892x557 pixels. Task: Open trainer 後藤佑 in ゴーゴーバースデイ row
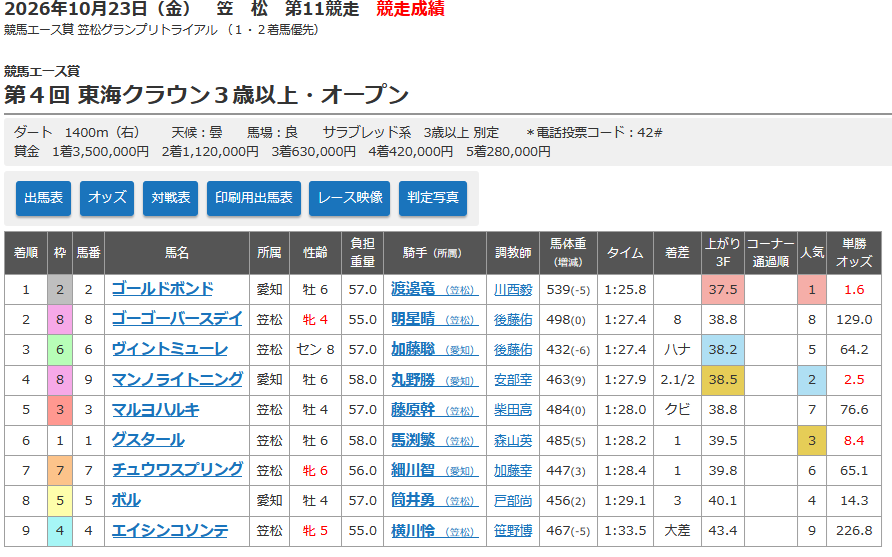coord(513,320)
